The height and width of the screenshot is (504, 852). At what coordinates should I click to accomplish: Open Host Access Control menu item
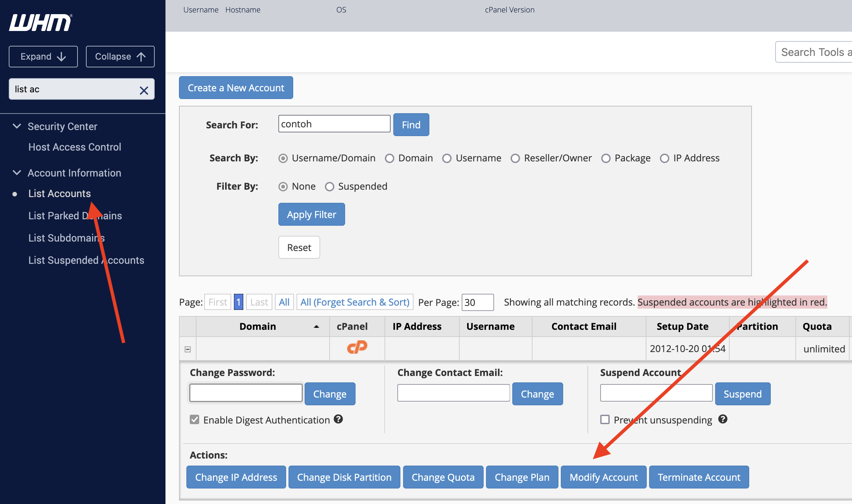[75, 147]
